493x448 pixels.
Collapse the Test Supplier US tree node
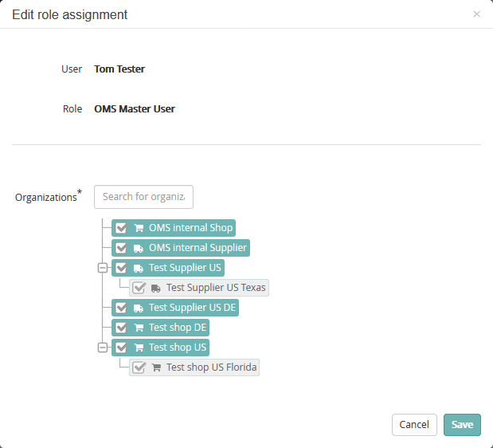103,268
